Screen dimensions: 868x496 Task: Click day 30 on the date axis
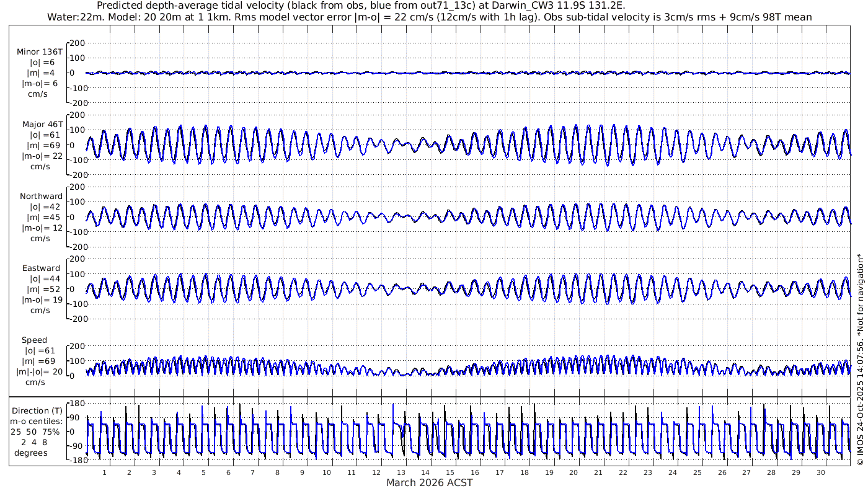(x=821, y=472)
